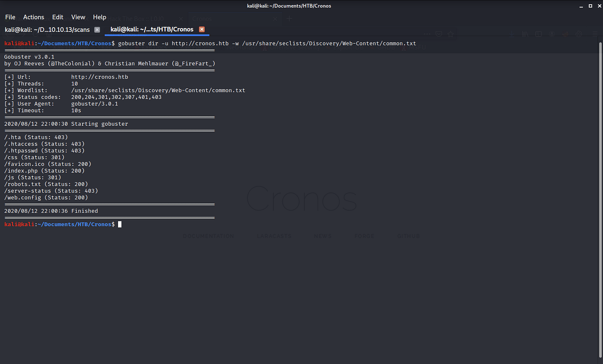Open the View menu
The height and width of the screenshot is (364, 603).
(x=78, y=17)
